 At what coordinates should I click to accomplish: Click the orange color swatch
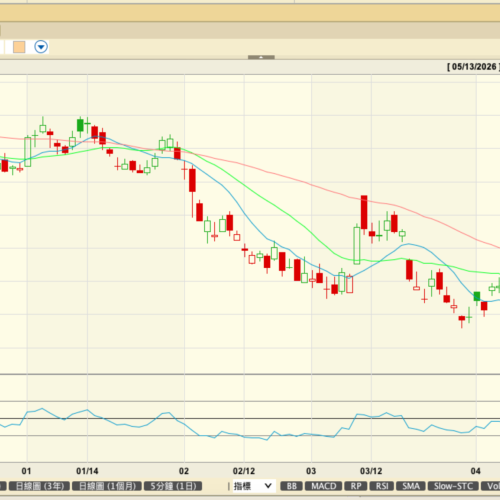click(x=19, y=47)
